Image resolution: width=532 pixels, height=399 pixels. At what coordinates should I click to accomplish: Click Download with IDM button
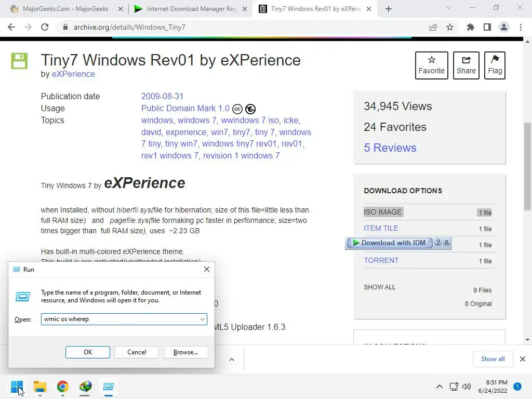point(390,243)
